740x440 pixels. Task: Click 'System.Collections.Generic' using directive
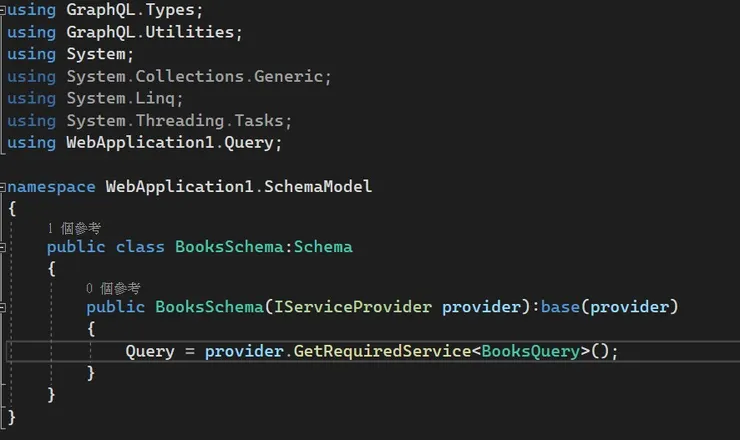[x=194, y=76]
